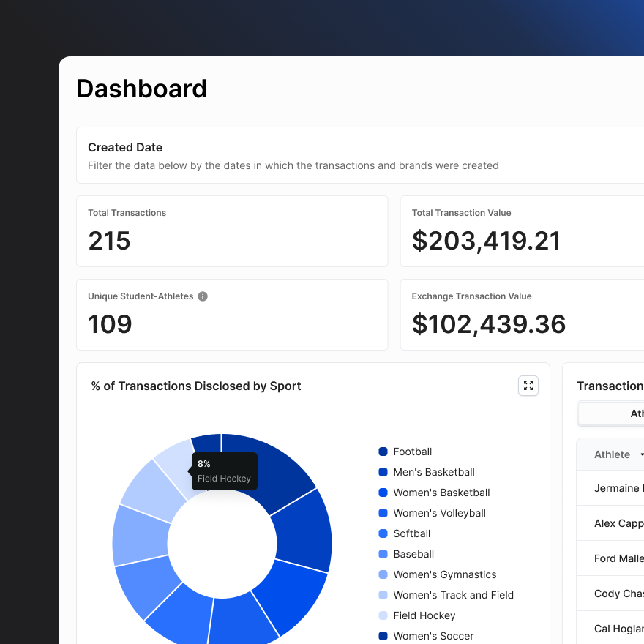644x644 pixels.
Task: Click the Exchange Transaction Value card
Action: (521, 315)
